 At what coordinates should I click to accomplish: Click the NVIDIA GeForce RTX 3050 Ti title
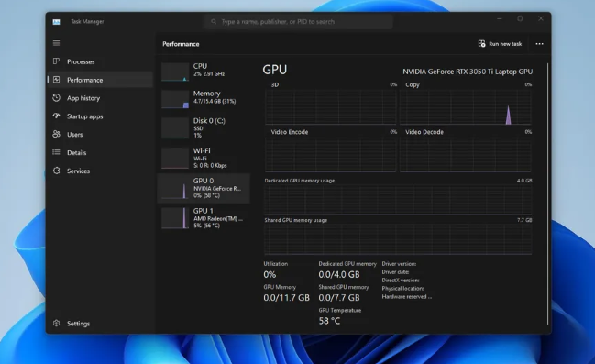pyautogui.click(x=468, y=72)
